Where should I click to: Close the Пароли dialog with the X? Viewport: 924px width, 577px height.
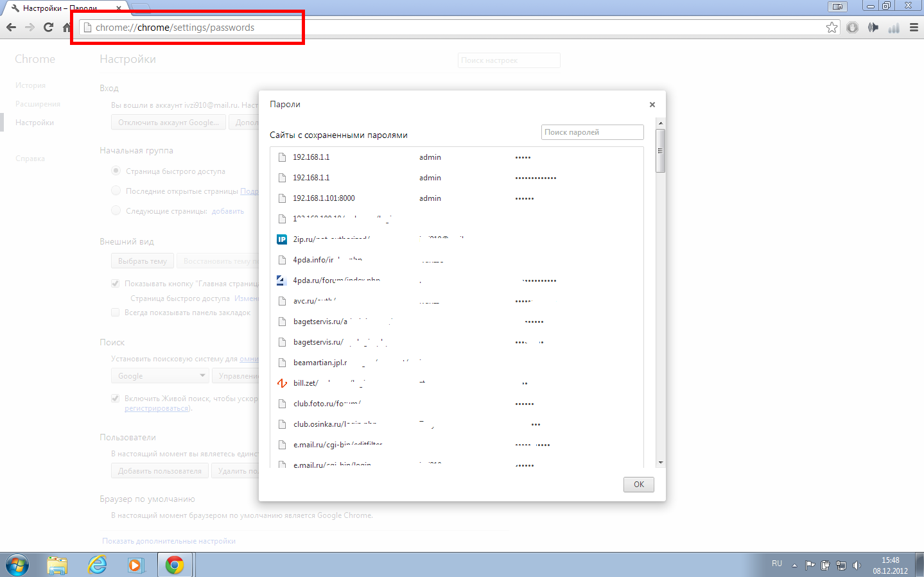[652, 105]
